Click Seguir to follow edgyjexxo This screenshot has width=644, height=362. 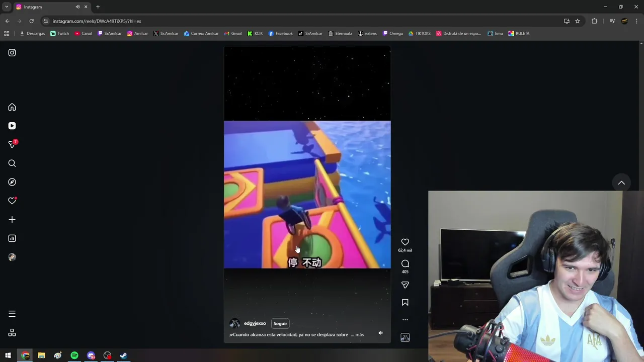(x=280, y=323)
